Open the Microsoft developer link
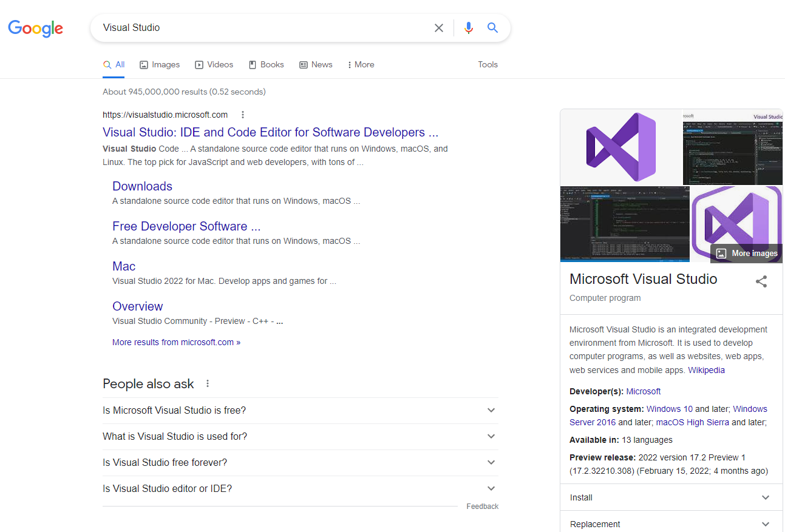 click(x=643, y=391)
